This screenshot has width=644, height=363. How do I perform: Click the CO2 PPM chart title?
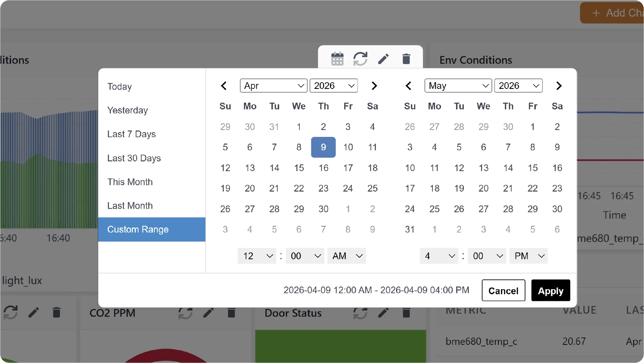pyautogui.click(x=112, y=313)
